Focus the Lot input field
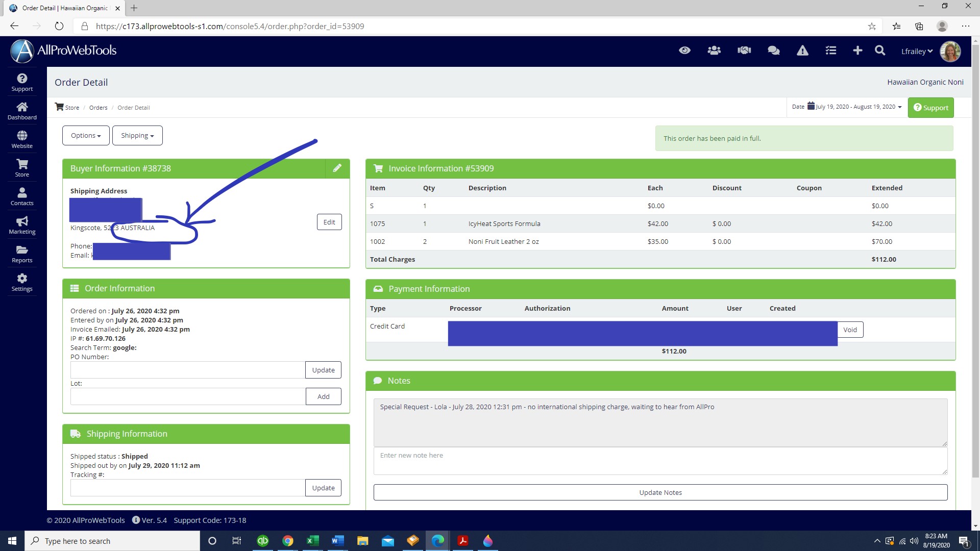 (x=188, y=397)
